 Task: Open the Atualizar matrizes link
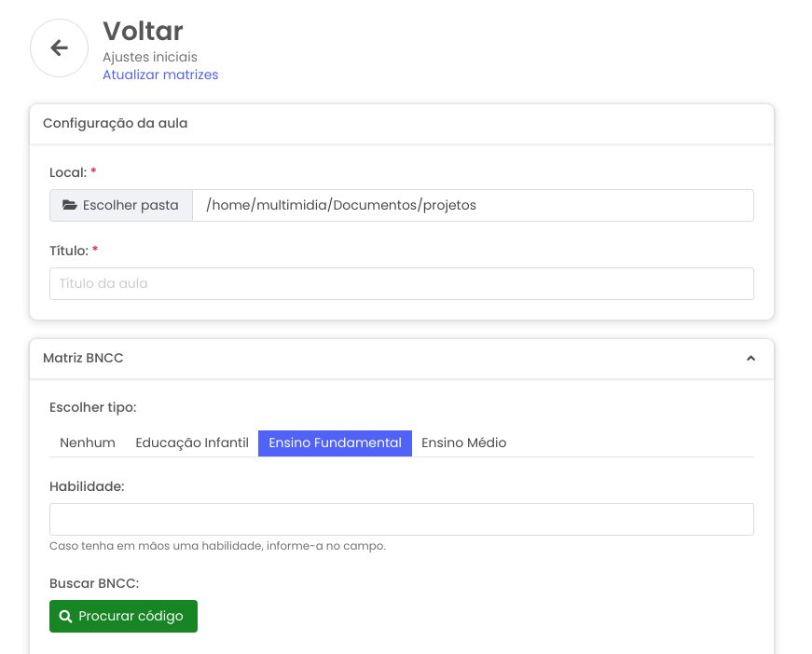pos(160,75)
